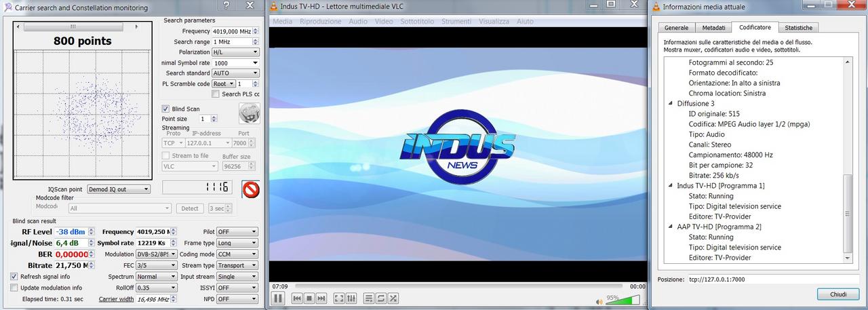Open the Visualizza menu in VLC
Image resolution: width=868 pixels, height=310 pixels.
point(494,21)
